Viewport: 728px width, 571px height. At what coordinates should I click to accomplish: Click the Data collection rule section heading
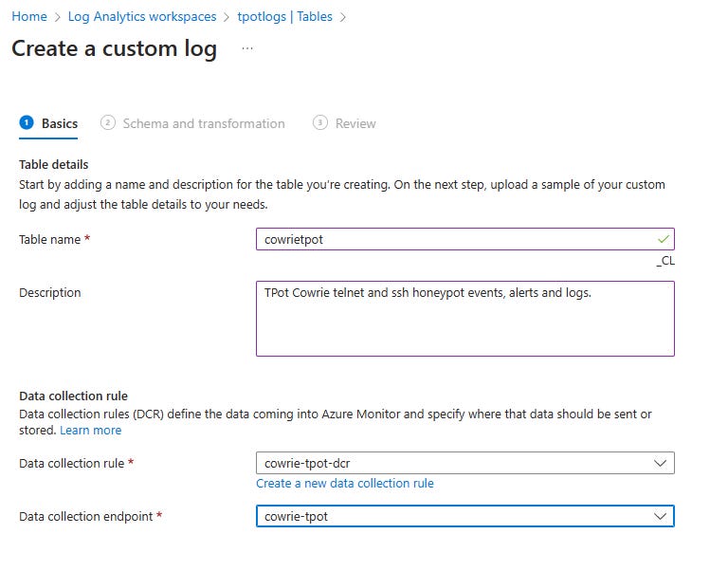tap(73, 396)
